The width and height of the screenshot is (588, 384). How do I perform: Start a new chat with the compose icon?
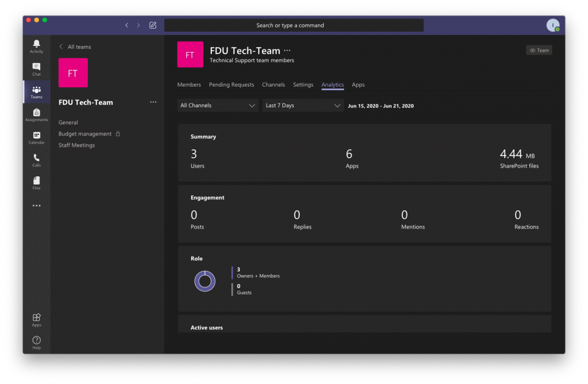[x=153, y=25]
